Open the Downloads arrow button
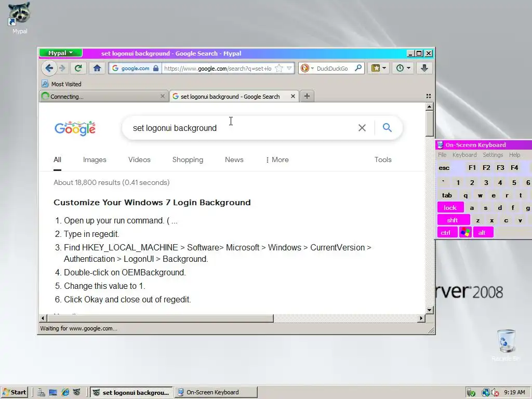The image size is (532, 399). 424,68
